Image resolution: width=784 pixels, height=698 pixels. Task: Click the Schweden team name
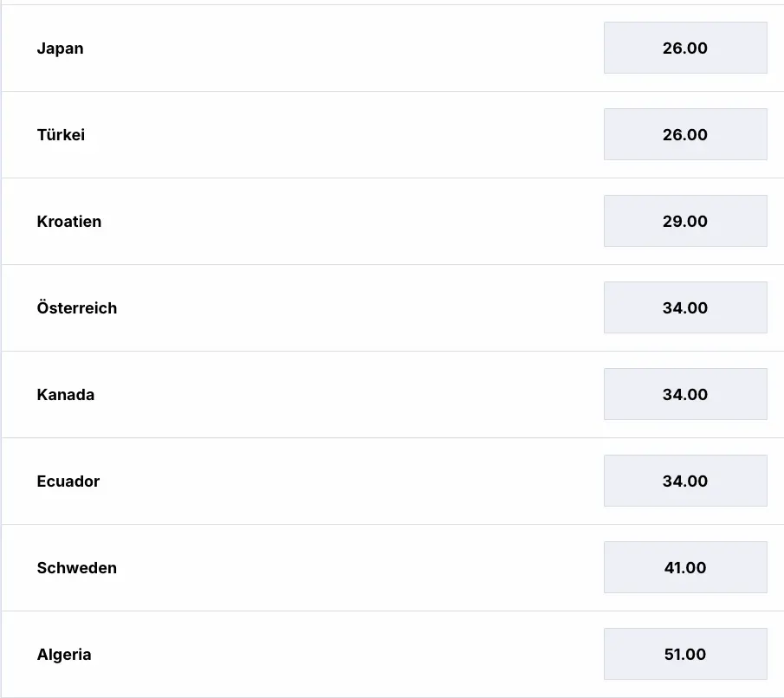coord(76,568)
